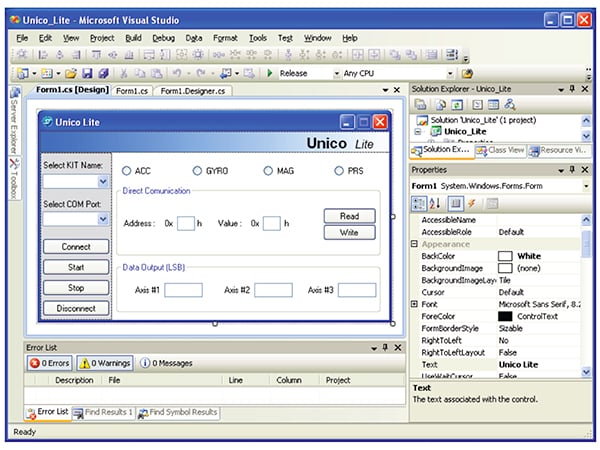Click View Code icon in Solution Explorer

click(x=477, y=104)
